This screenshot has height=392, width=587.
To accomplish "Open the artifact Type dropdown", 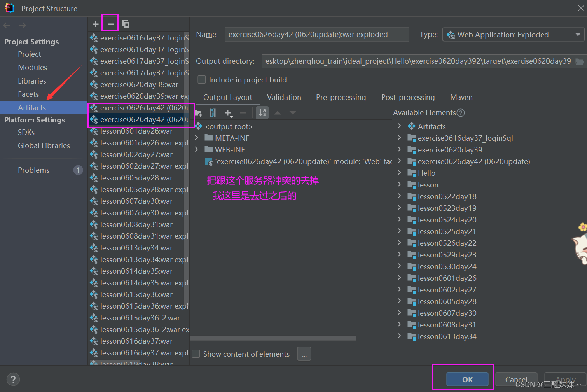I will point(513,35).
